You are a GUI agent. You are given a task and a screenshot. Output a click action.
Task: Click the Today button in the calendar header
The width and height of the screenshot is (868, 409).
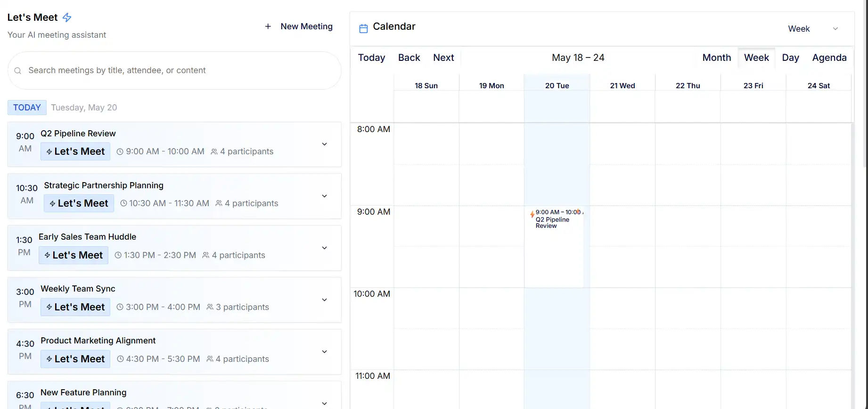[371, 57]
